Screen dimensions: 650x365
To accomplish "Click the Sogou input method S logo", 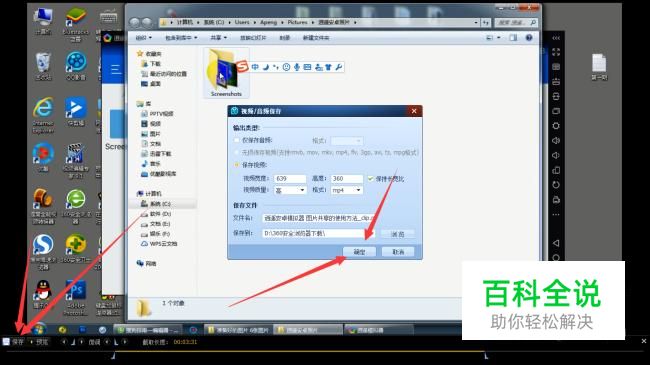I will click(x=242, y=66).
